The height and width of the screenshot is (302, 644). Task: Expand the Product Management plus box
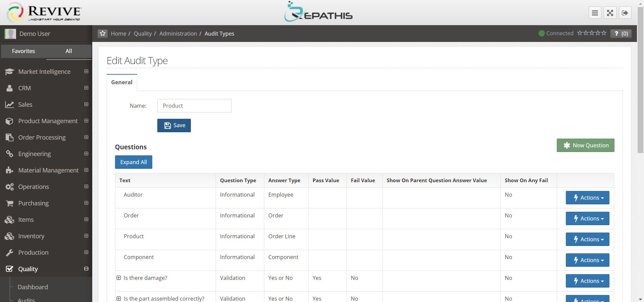pos(86,120)
